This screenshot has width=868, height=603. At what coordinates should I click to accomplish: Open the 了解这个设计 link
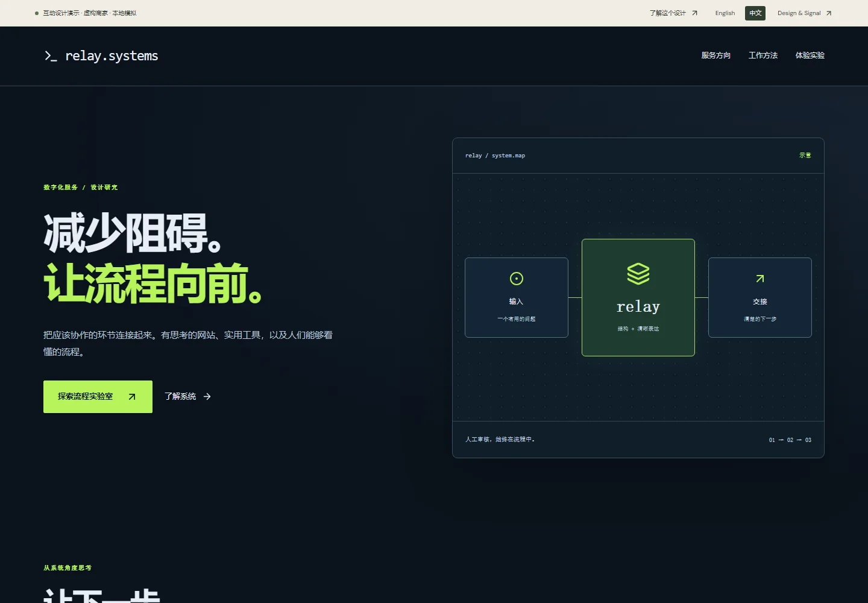pos(673,13)
